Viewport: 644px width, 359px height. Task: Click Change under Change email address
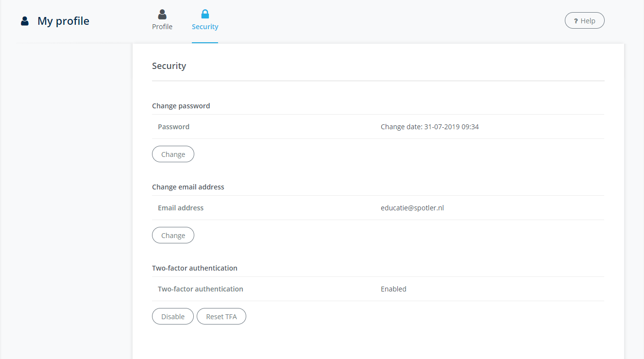(173, 235)
